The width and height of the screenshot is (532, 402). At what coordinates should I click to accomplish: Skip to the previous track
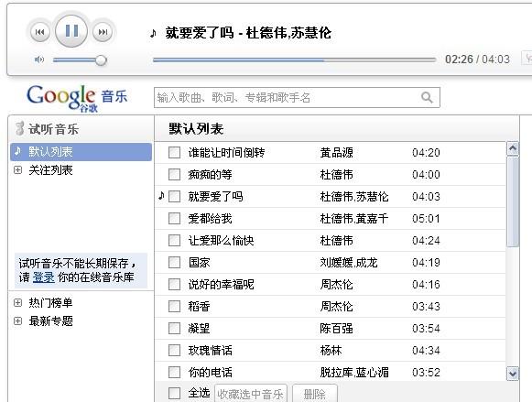(40, 32)
